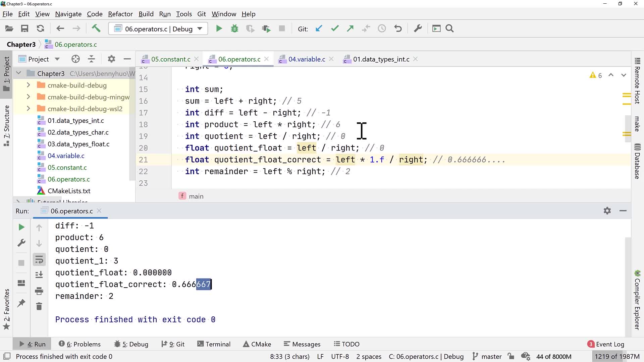The height and width of the screenshot is (362, 644).
Task: Build project with the hammer icon
Action: 96,28
